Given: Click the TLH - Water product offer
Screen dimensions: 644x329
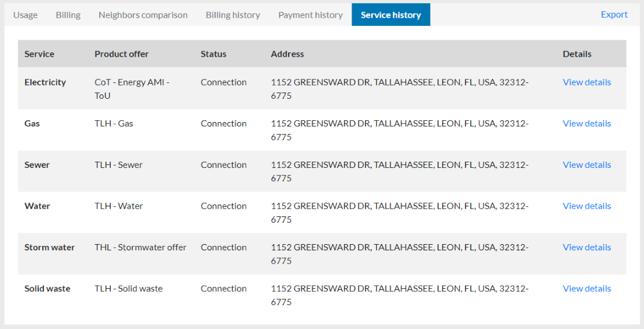Looking at the screenshot, I should click(x=119, y=206).
